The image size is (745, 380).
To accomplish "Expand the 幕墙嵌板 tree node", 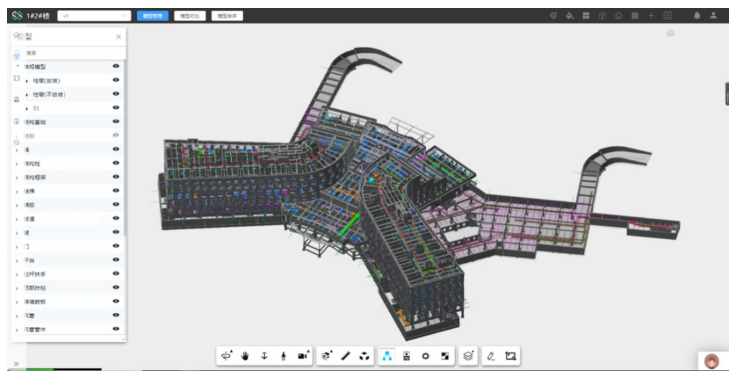I will pyautogui.click(x=17, y=302).
